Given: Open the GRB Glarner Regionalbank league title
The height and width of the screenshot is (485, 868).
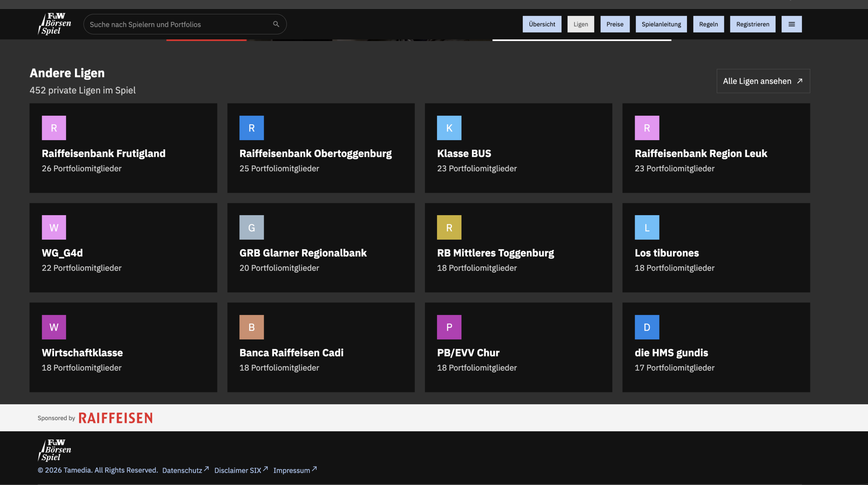Looking at the screenshot, I should [x=303, y=253].
